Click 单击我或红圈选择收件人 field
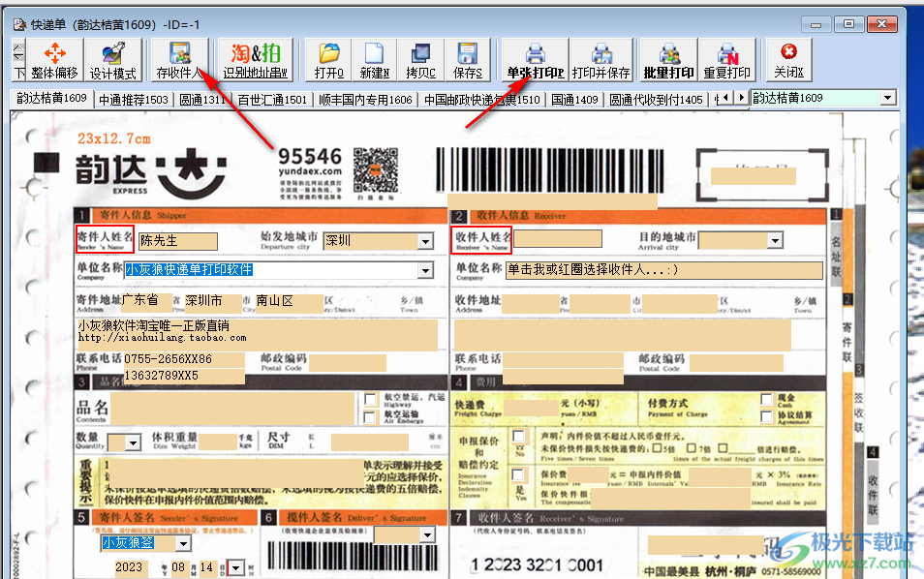 (664, 270)
